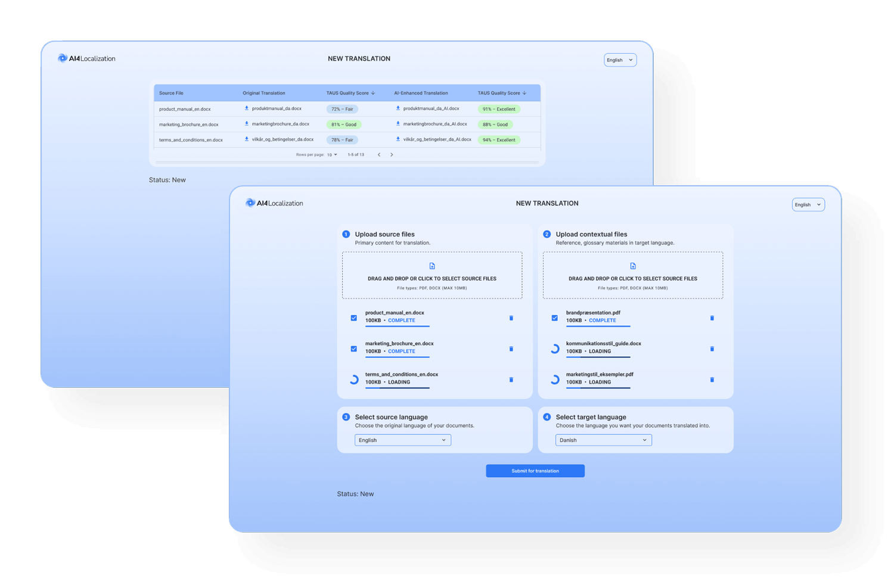This screenshot has width=894, height=588.
Task: Remove brandpræsentation.pdf via trash icon
Action: [712, 318]
